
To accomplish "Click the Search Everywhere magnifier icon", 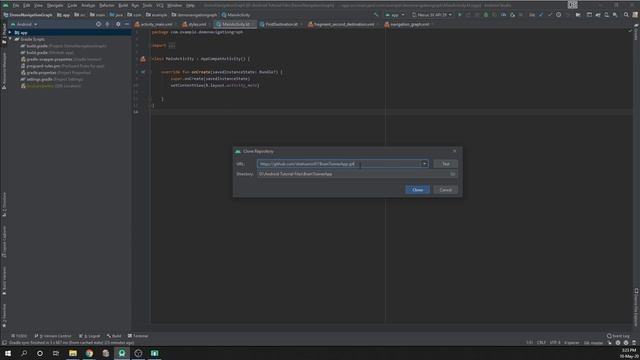I will pos(626,15).
